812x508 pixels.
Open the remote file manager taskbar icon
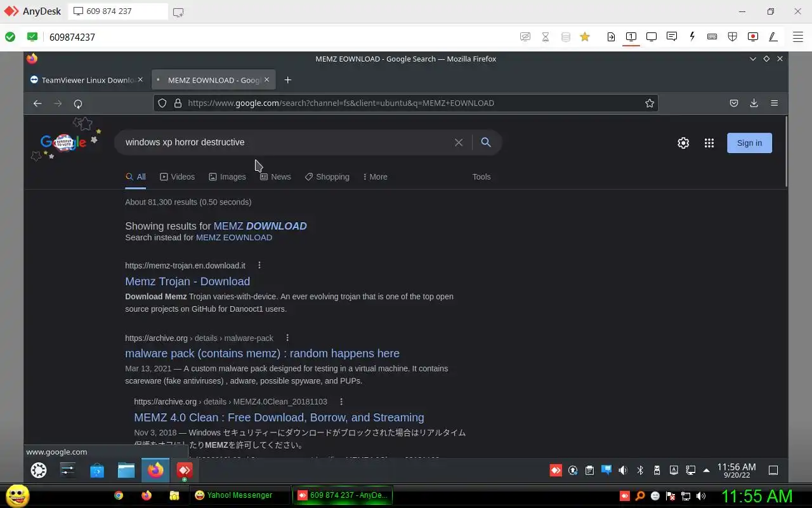pyautogui.click(x=126, y=471)
